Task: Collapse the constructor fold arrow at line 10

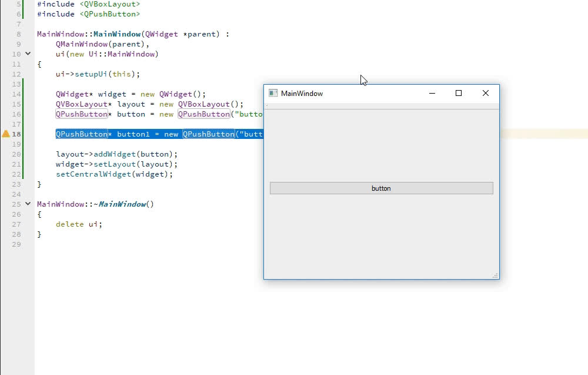Action: pos(28,54)
